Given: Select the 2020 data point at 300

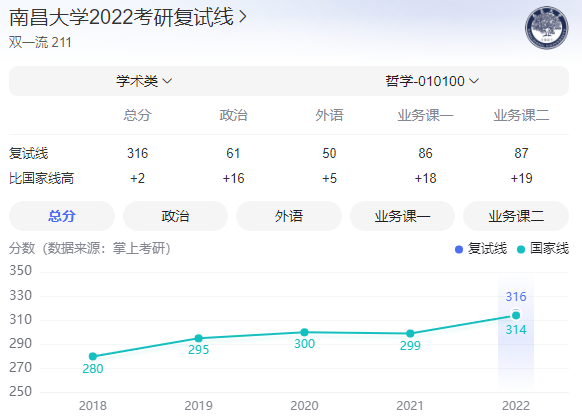Looking at the screenshot, I should click(x=304, y=332).
